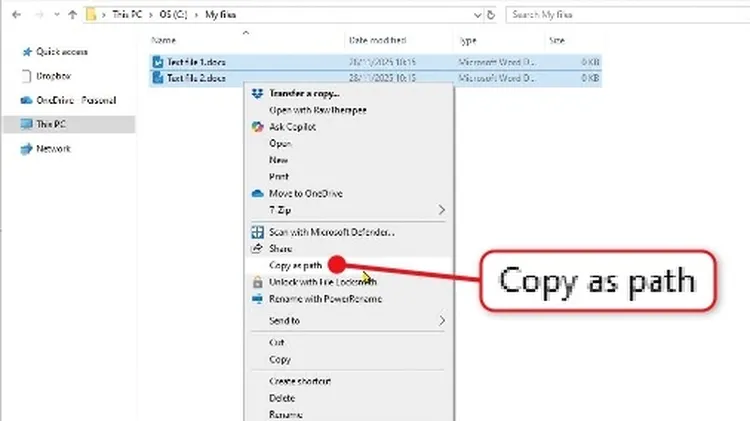Image resolution: width=750 pixels, height=421 pixels.
Task: Choose Copy as path from context menu
Action: pyautogui.click(x=295, y=265)
